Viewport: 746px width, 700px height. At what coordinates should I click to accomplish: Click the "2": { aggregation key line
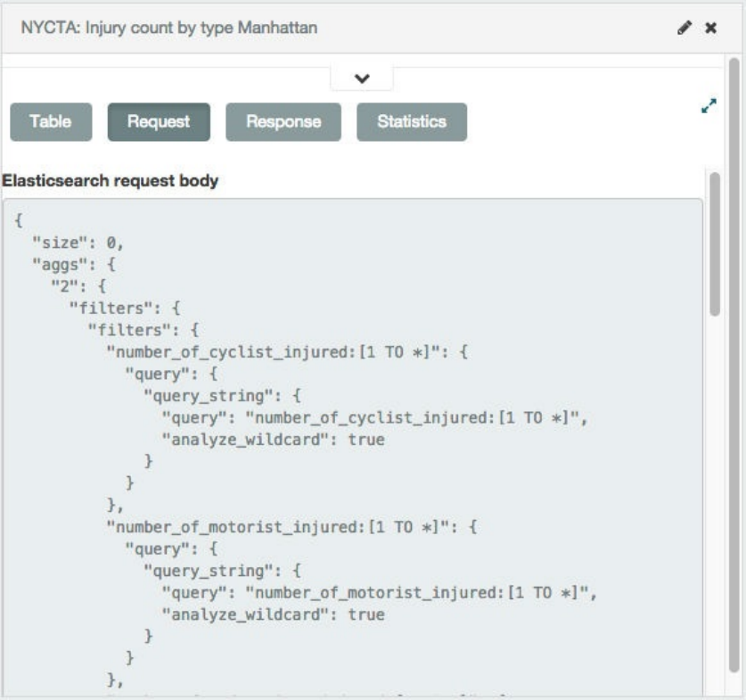(78, 286)
